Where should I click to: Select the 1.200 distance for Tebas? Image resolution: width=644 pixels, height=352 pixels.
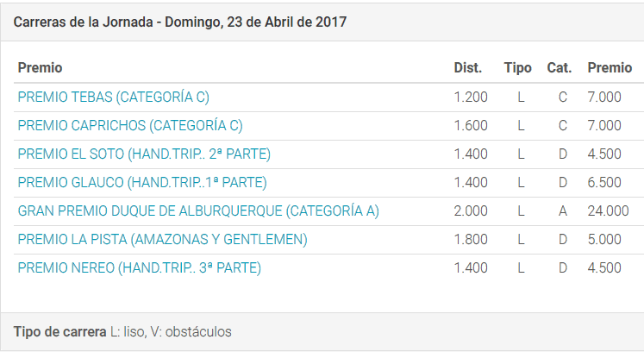coord(471,97)
